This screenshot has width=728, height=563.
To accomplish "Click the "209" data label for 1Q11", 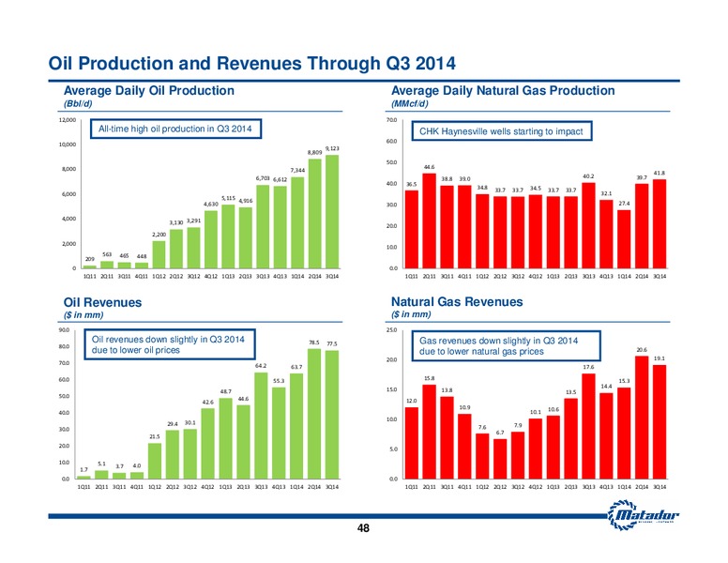I will pos(90,259).
